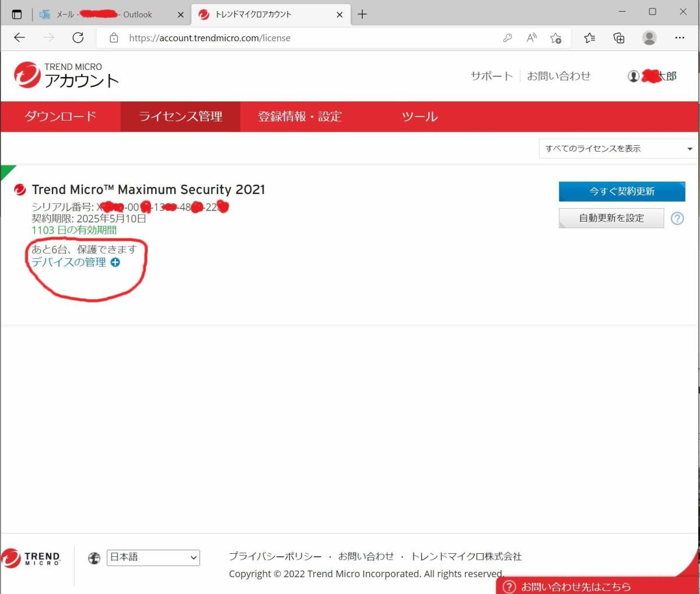Expand the すべてのライセンスを表示 dropdown
Screen dimensions: 700x594
coord(618,149)
